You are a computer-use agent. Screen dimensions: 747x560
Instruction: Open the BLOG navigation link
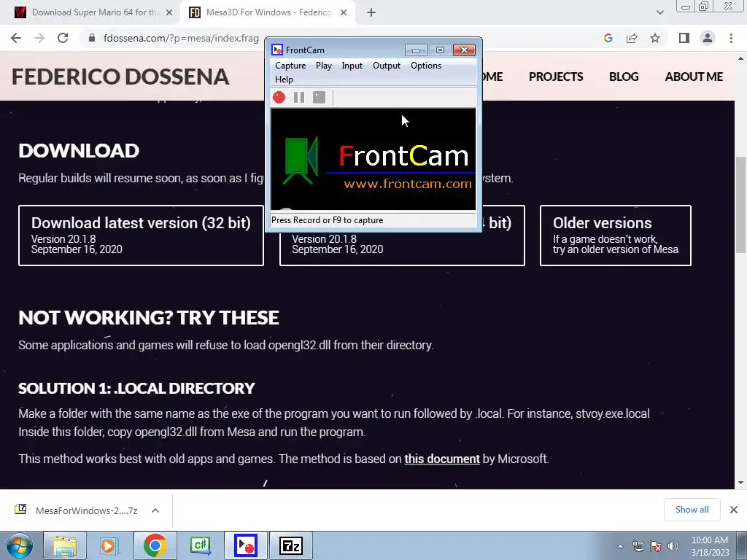coord(624,77)
